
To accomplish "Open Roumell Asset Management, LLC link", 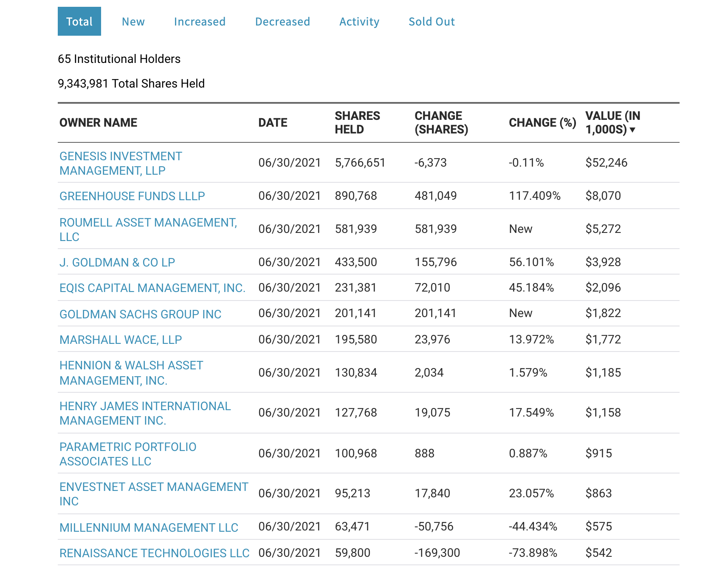I will (148, 230).
